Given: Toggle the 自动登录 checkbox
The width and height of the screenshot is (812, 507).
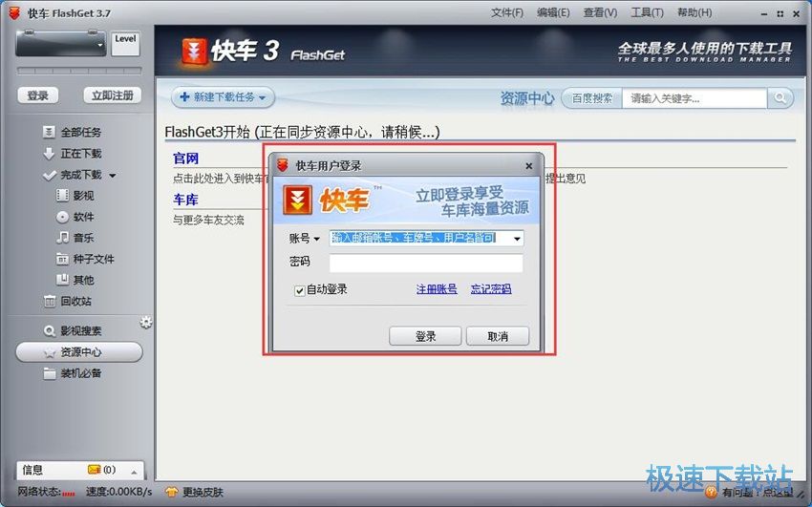Looking at the screenshot, I should point(299,291).
